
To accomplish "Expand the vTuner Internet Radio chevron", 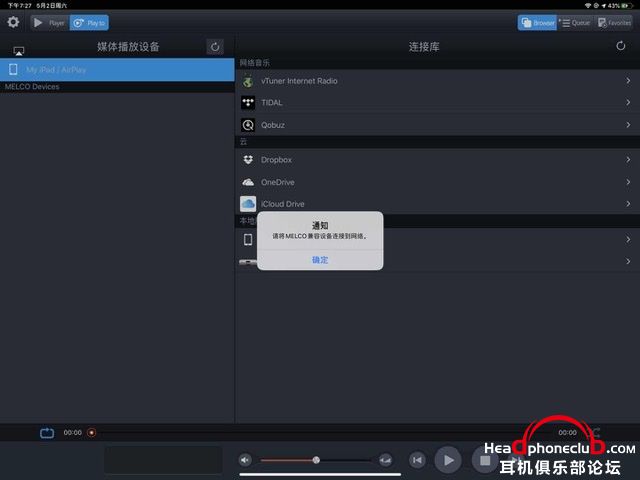I will click(628, 81).
